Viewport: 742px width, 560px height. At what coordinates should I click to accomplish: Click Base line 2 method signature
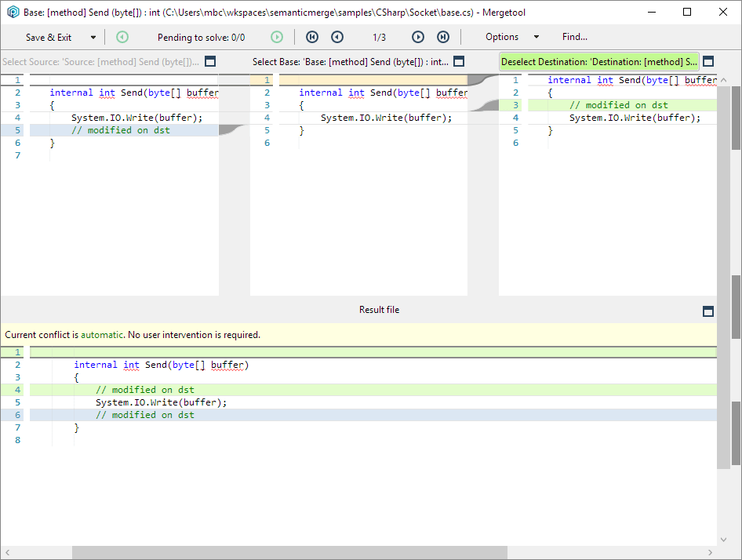pos(384,93)
